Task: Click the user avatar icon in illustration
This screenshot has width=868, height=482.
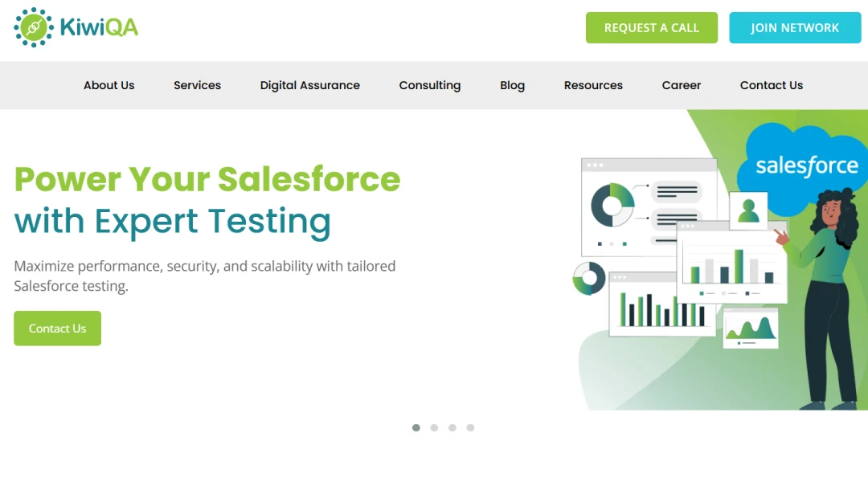Action: [748, 210]
